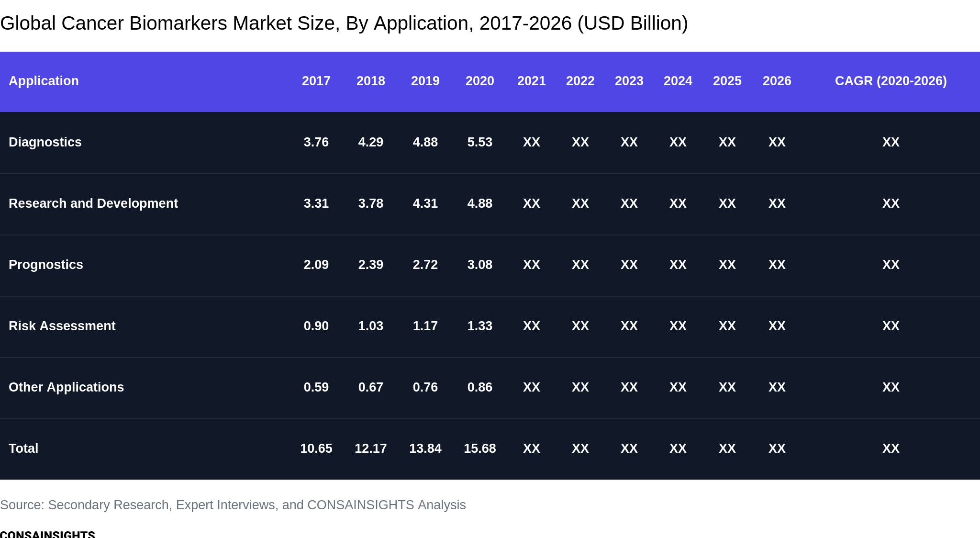Select the 2026 column header

coord(777,81)
